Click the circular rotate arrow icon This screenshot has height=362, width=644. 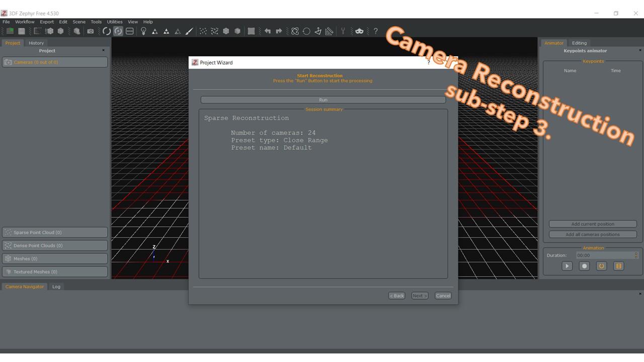coord(306,31)
